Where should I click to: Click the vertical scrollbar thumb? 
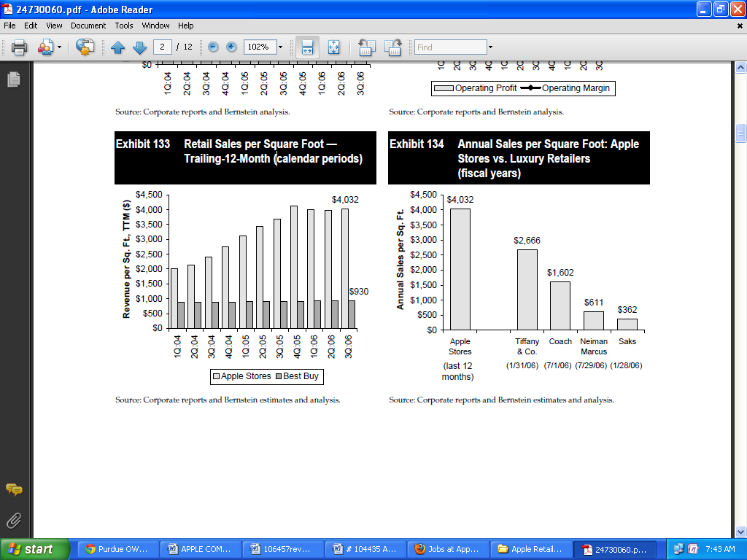pos(740,133)
